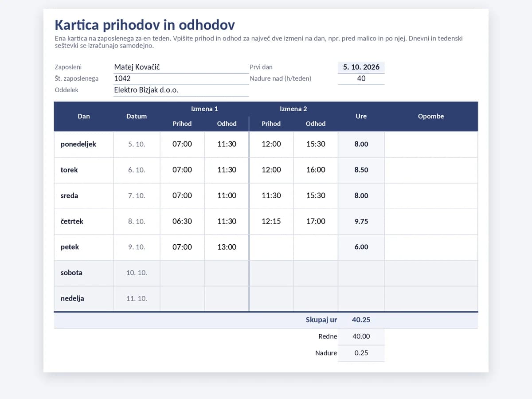The image size is (532, 399).
Task: Select torek Izmena 2 Odhod '16:00'
Action: [x=316, y=170]
